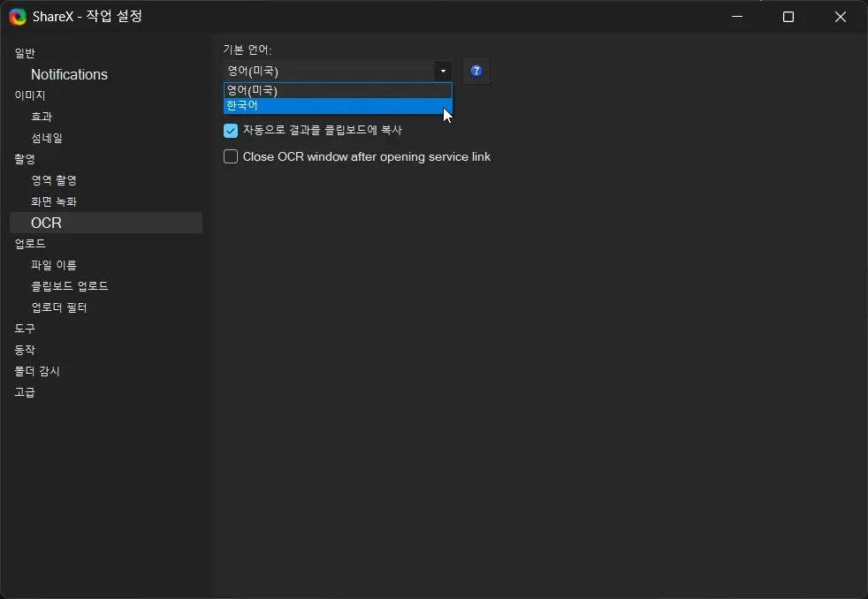Viewport: 868px width, 599px height.
Task: Open the 이미지 settings section
Action: pyautogui.click(x=30, y=95)
